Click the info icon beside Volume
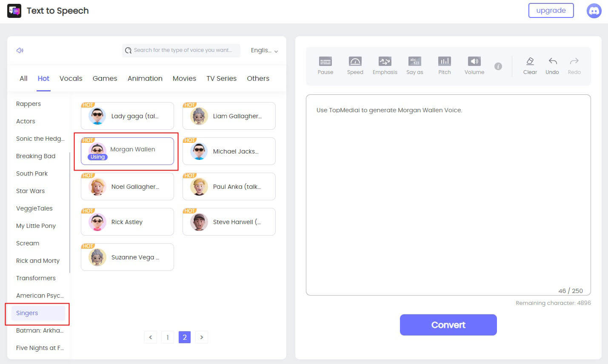This screenshot has height=364, width=608. 498,66
